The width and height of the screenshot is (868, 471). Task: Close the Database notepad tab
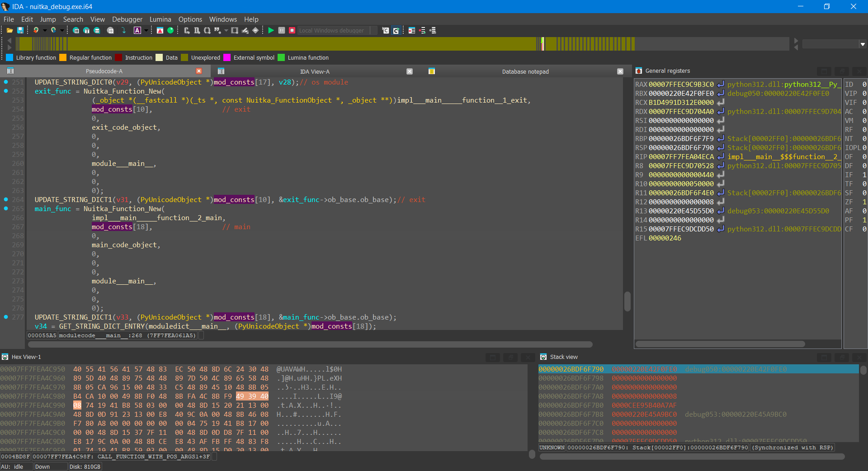point(620,71)
